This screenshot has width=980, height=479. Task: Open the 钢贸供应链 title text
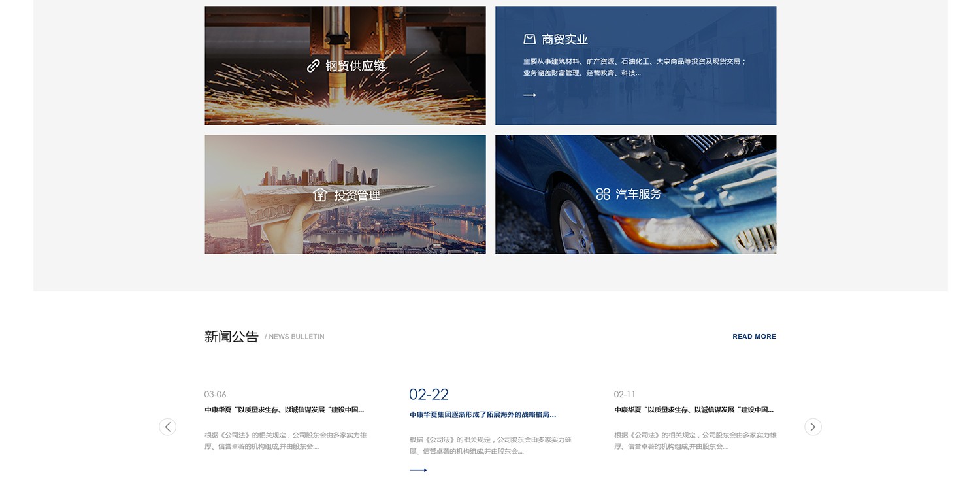(x=355, y=66)
